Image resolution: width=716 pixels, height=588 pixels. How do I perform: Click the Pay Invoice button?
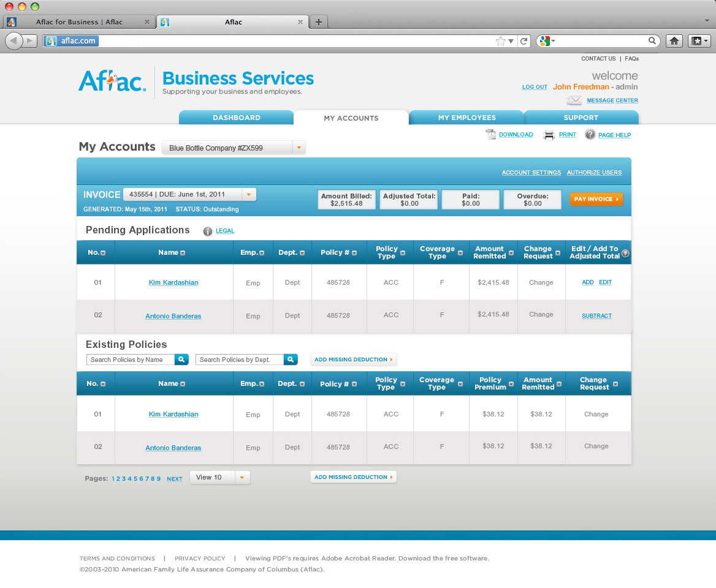click(596, 199)
